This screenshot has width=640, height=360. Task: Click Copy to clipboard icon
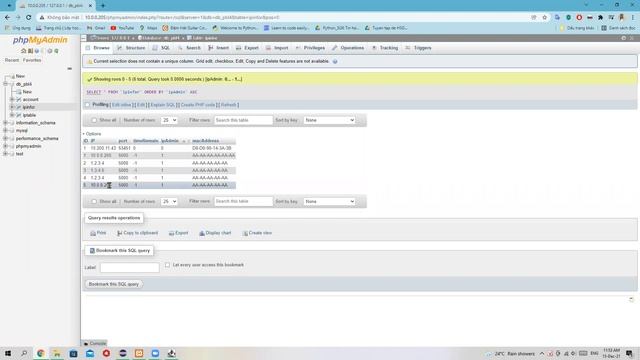tap(119, 233)
